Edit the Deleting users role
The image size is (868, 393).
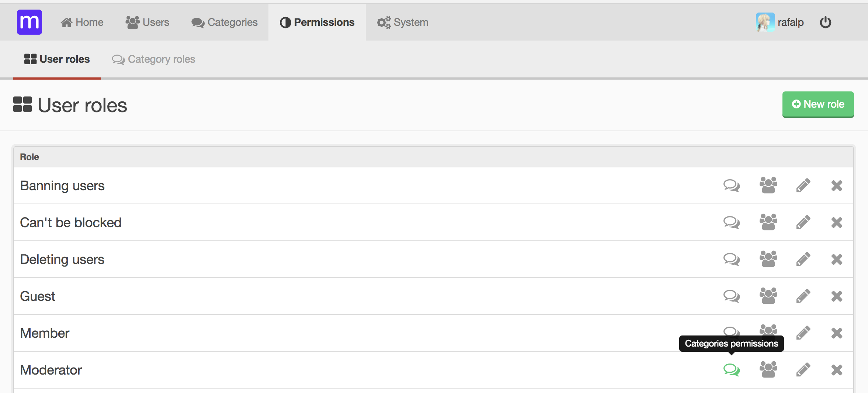(x=803, y=259)
